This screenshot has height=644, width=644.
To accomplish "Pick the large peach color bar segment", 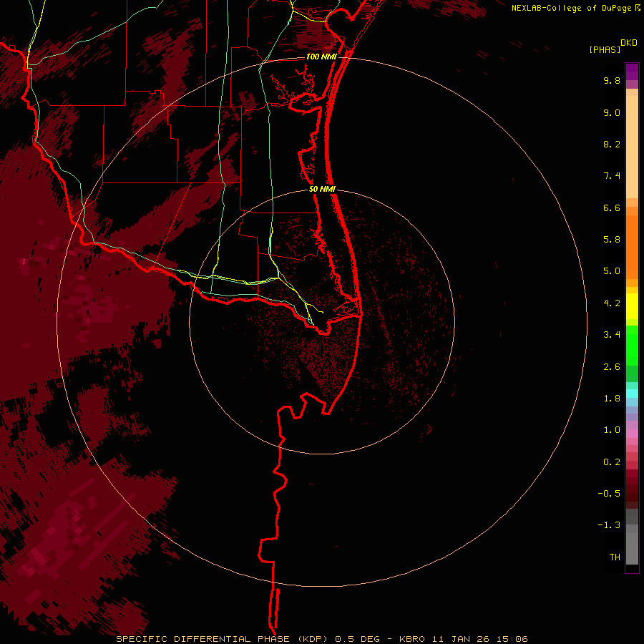I will [632, 147].
